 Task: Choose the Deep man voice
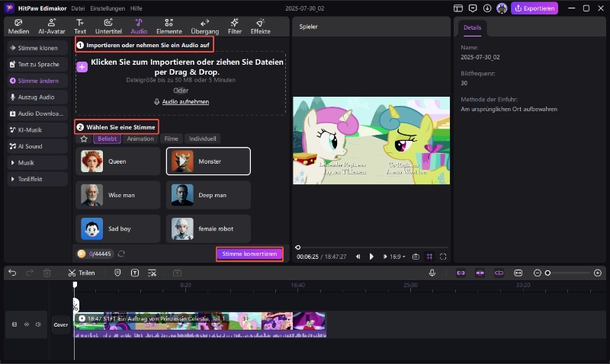point(208,195)
